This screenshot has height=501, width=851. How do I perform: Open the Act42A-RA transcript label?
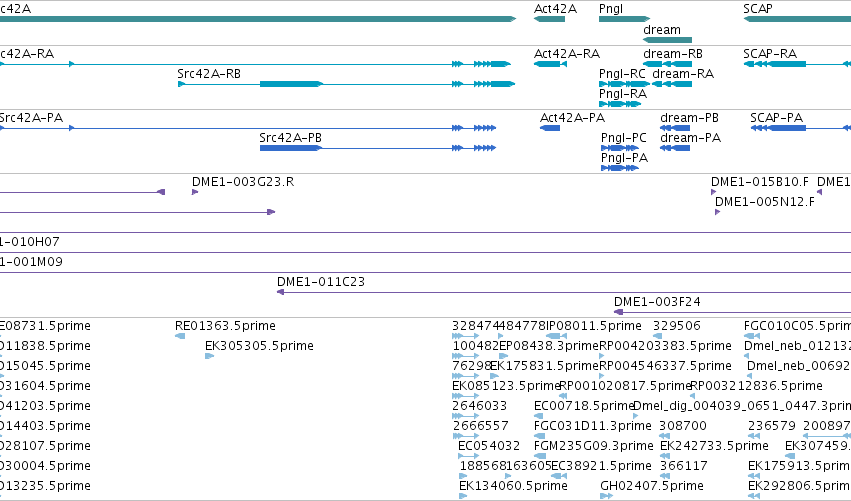pyautogui.click(x=567, y=54)
